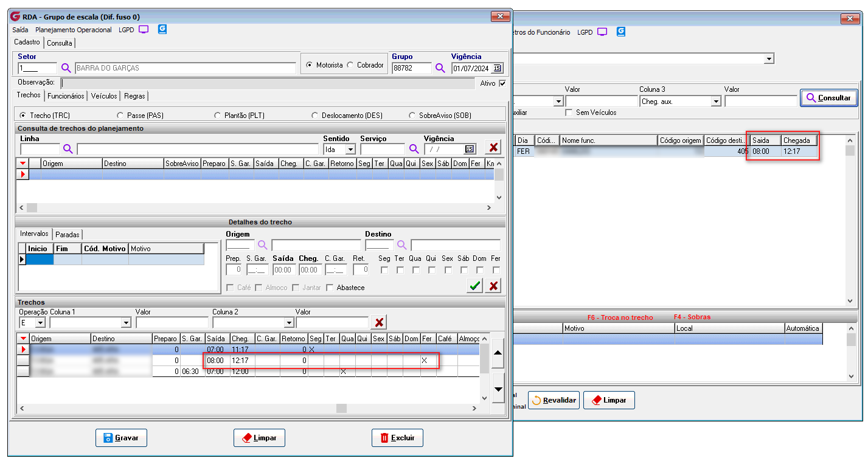Click magnifier next to Origem code field
868x464 pixels.
(x=263, y=245)
